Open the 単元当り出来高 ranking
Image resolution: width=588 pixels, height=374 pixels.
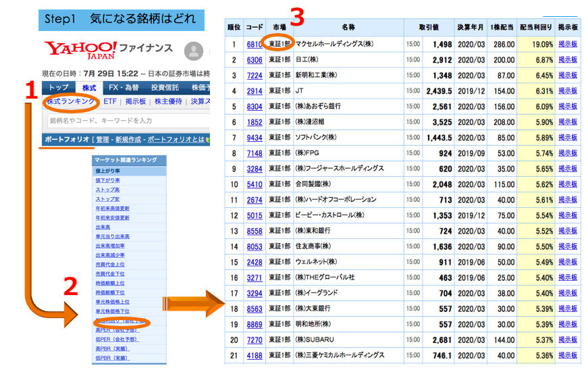[112, 236]
